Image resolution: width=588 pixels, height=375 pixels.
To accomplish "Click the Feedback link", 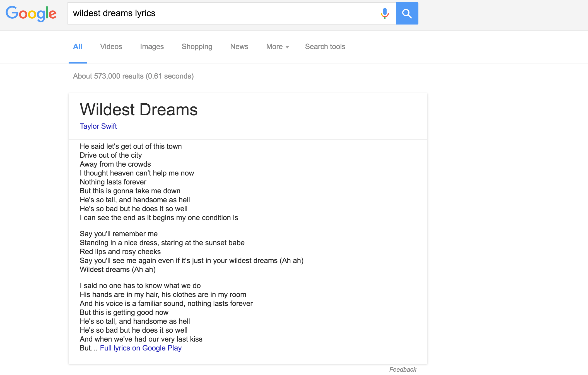I will pyautogui.click(x=403, y=369).
